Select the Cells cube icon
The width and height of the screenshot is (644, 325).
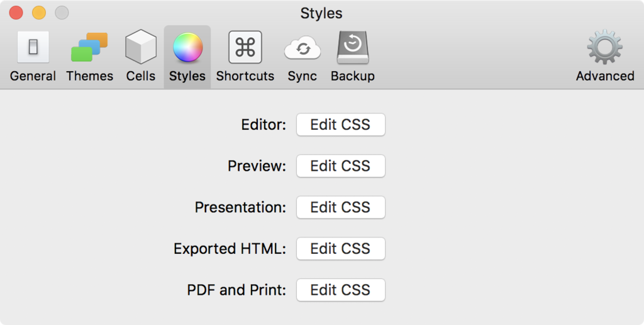click(x=140, y=48)
